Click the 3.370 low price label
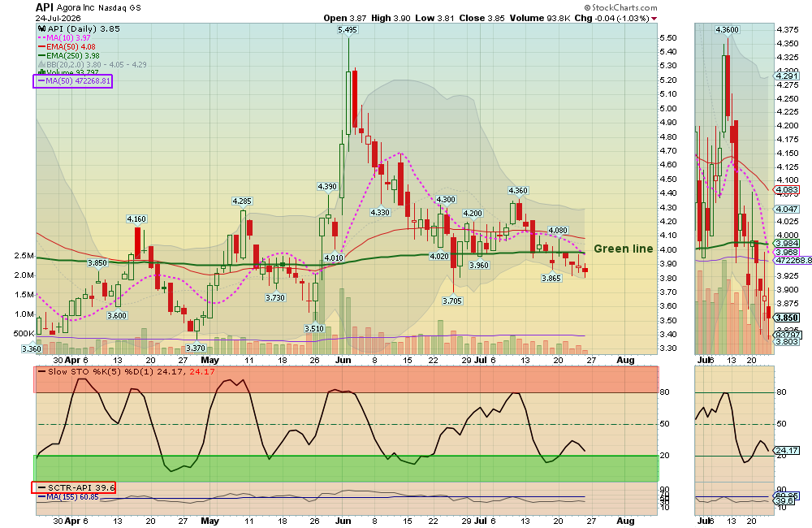This screenshot has width=812, height=528. click(x=196, y=348)
